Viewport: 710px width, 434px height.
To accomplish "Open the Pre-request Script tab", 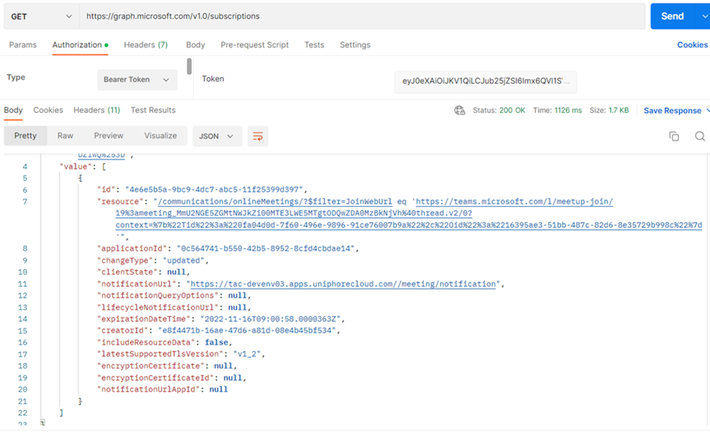I will (x=254, y=45).
